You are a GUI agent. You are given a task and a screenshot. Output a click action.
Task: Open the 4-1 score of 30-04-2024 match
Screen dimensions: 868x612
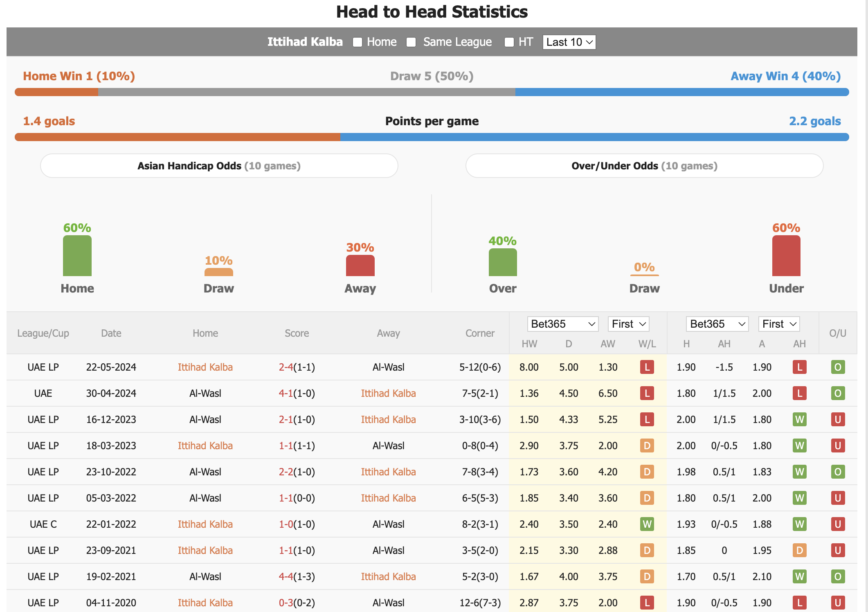coord(286,393)
